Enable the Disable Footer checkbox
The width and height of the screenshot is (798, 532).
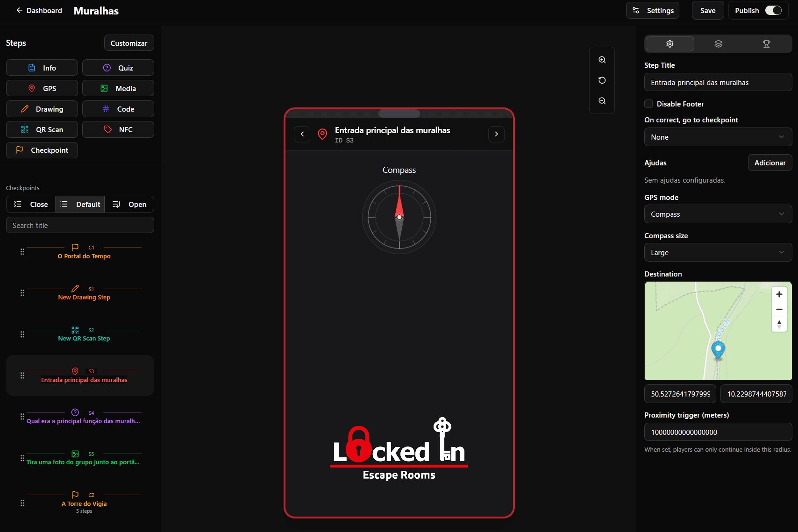[648, 104]
